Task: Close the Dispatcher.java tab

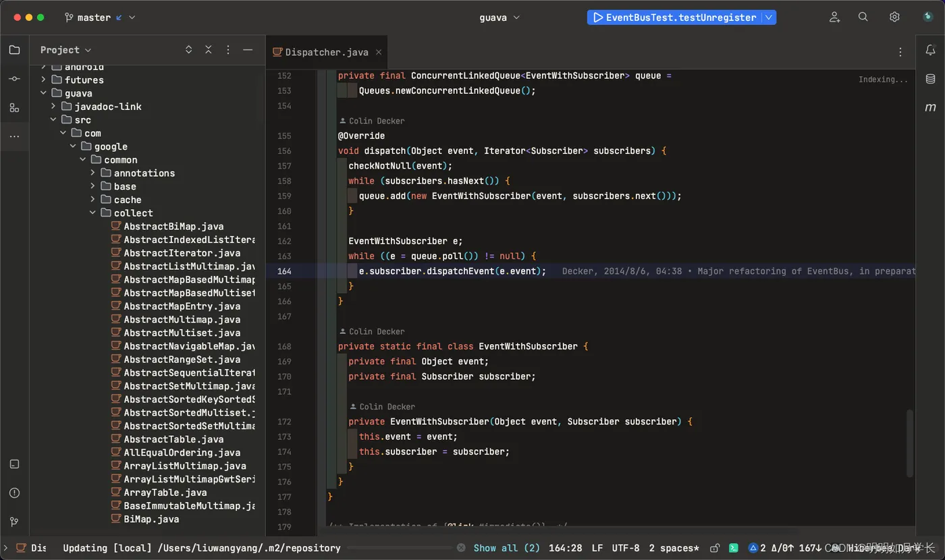Action: click(x=379, y=52)
